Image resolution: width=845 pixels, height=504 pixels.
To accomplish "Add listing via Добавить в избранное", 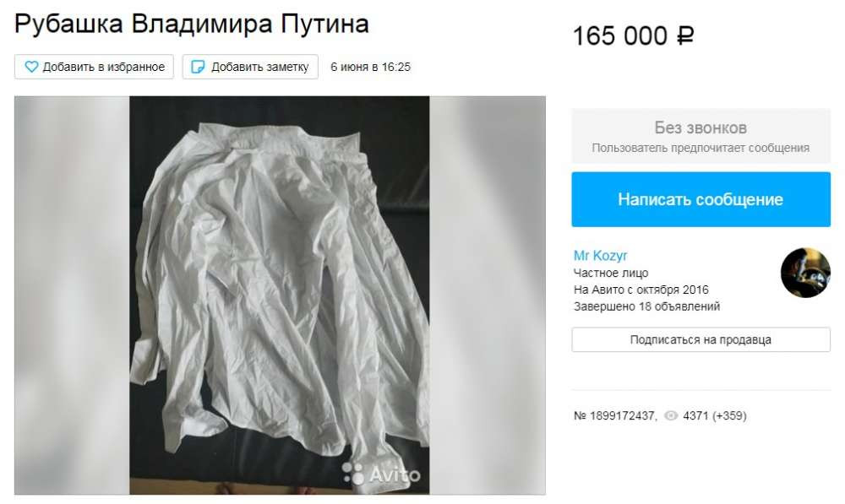I will [95, 67].
